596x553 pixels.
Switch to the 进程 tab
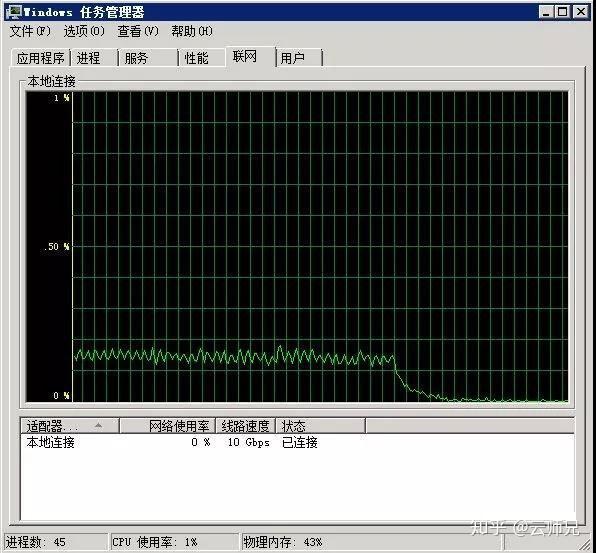click(x=94, y=58)
